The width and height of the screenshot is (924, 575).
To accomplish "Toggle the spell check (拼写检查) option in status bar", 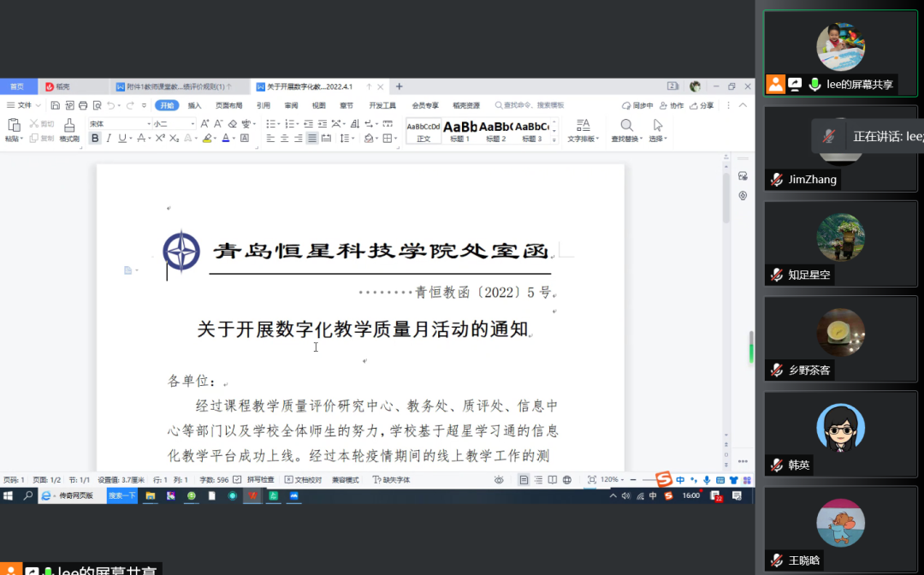I will 255,480.
